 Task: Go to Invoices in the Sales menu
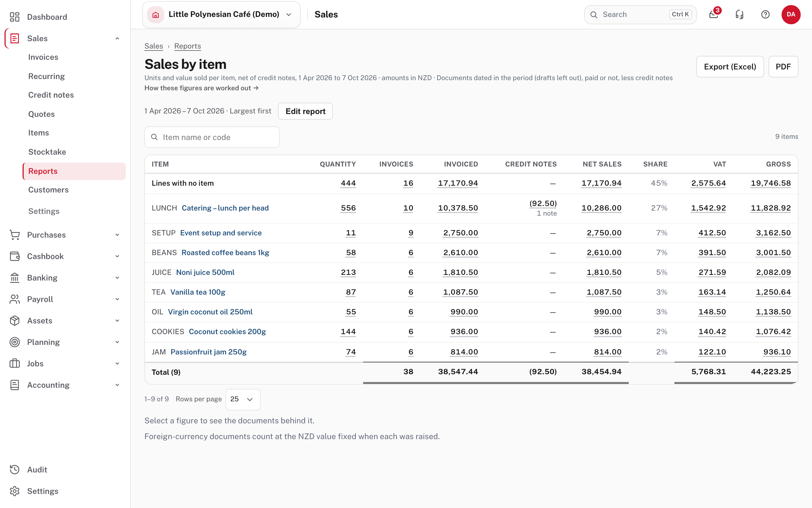click(x=43, y=57)
